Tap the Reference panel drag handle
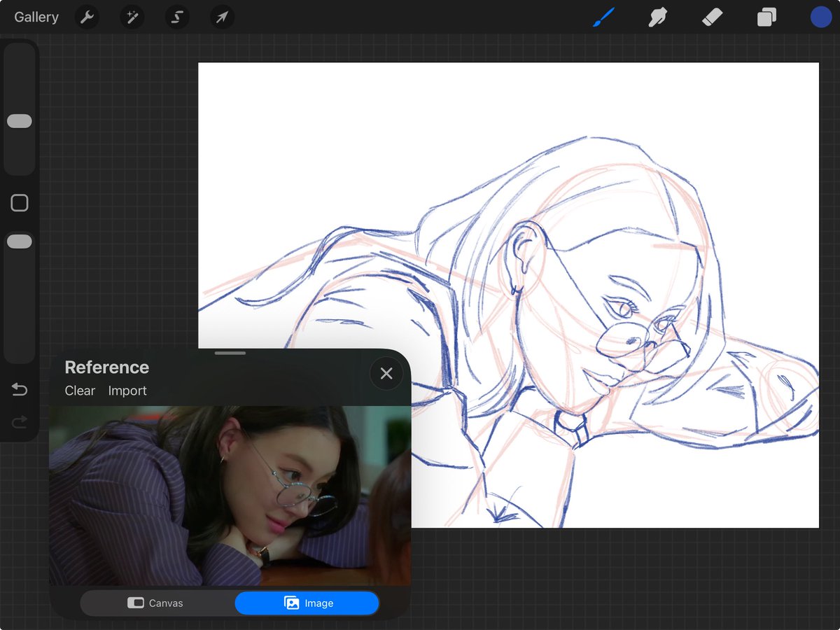The image size is (840, 630). click(230, 353)
